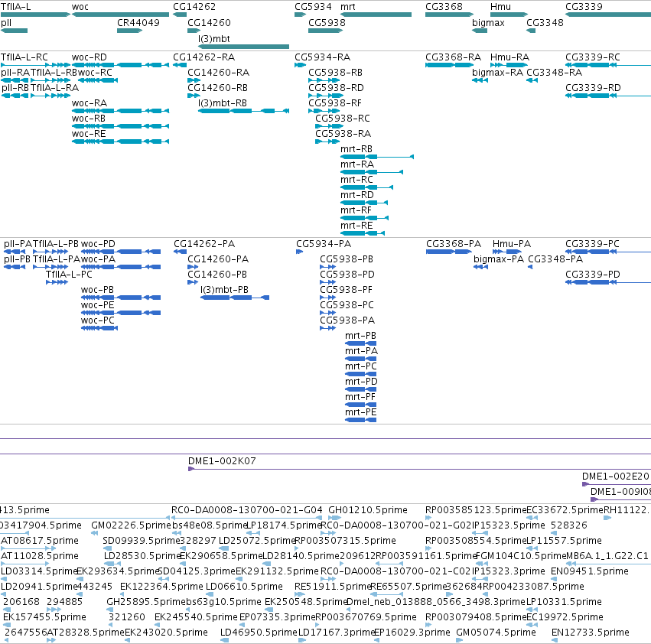Screen dimensions: 651x644
Task: Select protein label CG5934-PA
Action: [324, 244]
